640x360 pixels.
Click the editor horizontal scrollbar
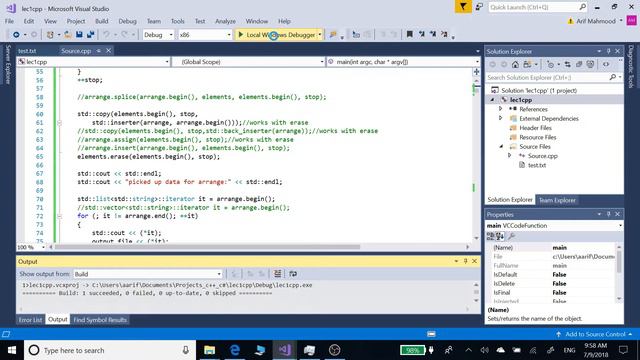point(207,247)
